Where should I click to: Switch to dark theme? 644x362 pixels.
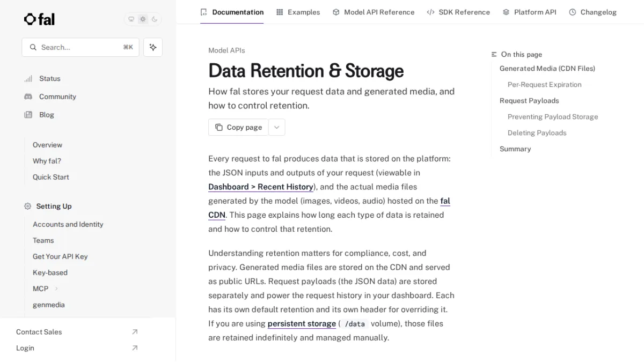(155, 19)
